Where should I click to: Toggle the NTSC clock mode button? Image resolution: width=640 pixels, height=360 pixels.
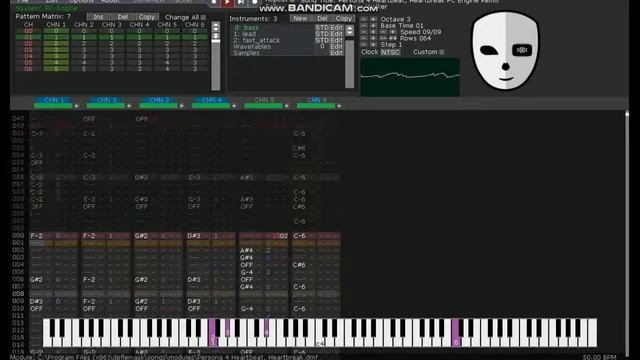click(x=390, y=52)
